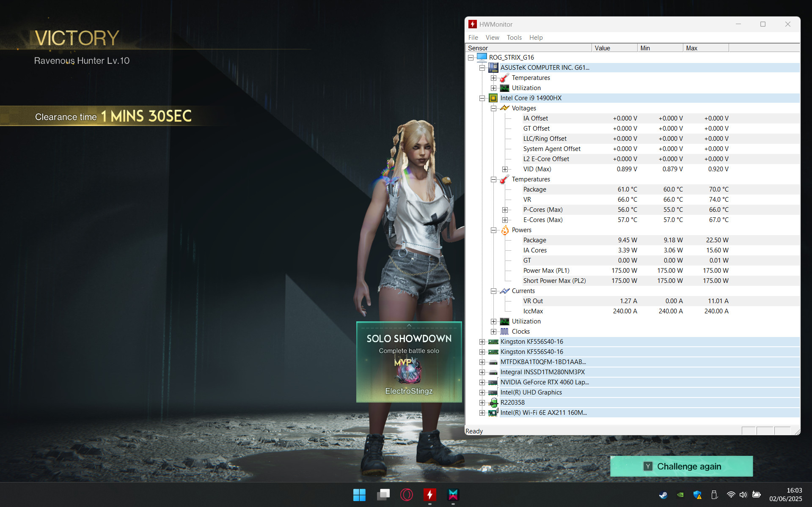Click the Powers flame icon
The image size is (812, 507).
[505, 230]
